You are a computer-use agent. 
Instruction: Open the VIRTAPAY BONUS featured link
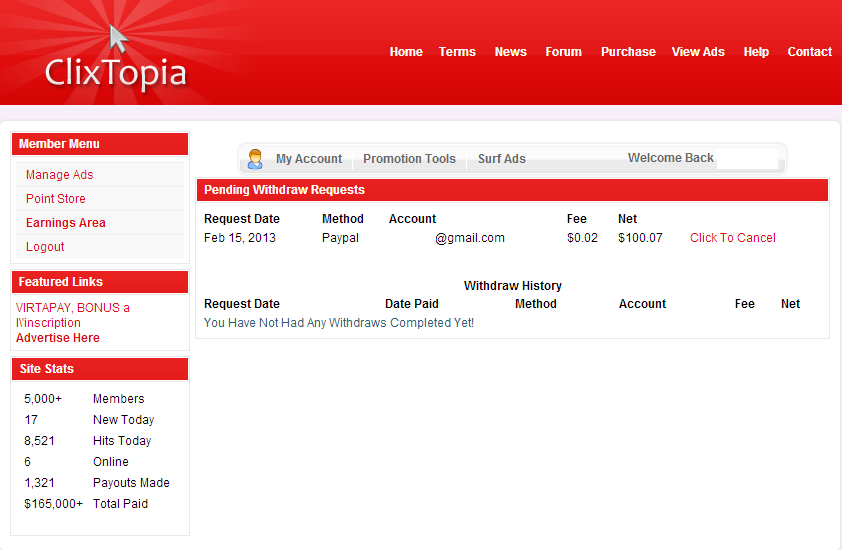click(72, 315)
